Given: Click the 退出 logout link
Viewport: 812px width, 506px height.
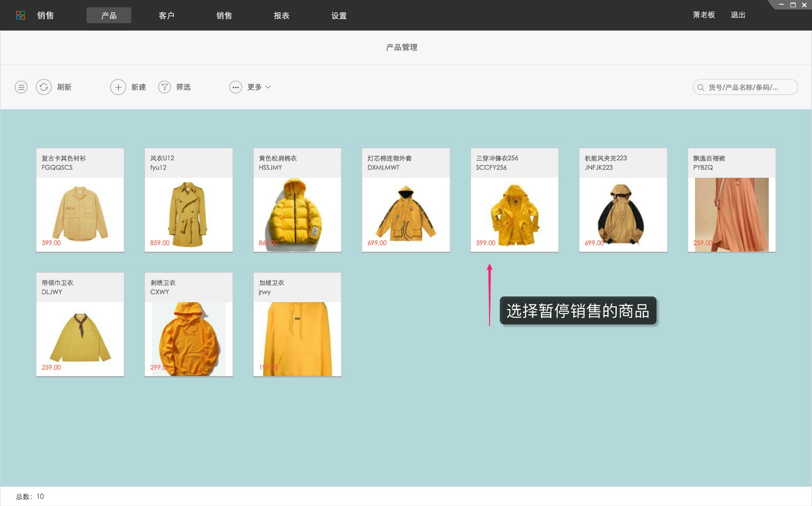Looking at the screenshot, I should coord(738,15).
